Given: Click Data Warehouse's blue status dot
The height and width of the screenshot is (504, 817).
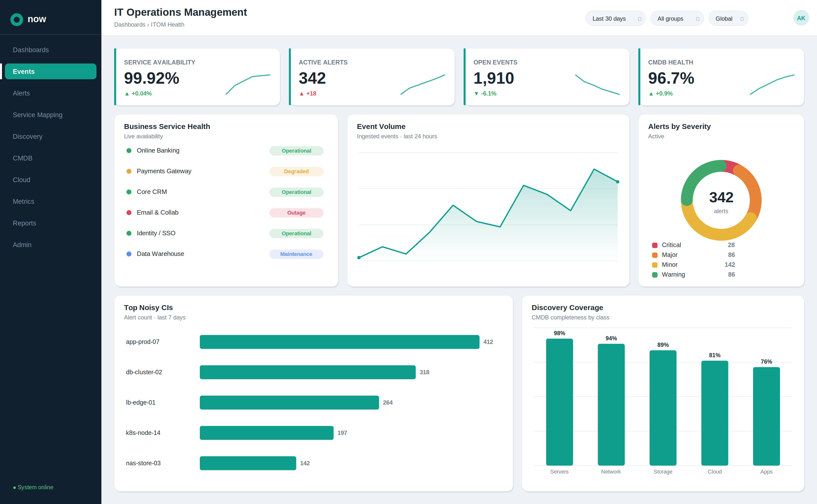Looking at the screenshot, I should (129, 254).
